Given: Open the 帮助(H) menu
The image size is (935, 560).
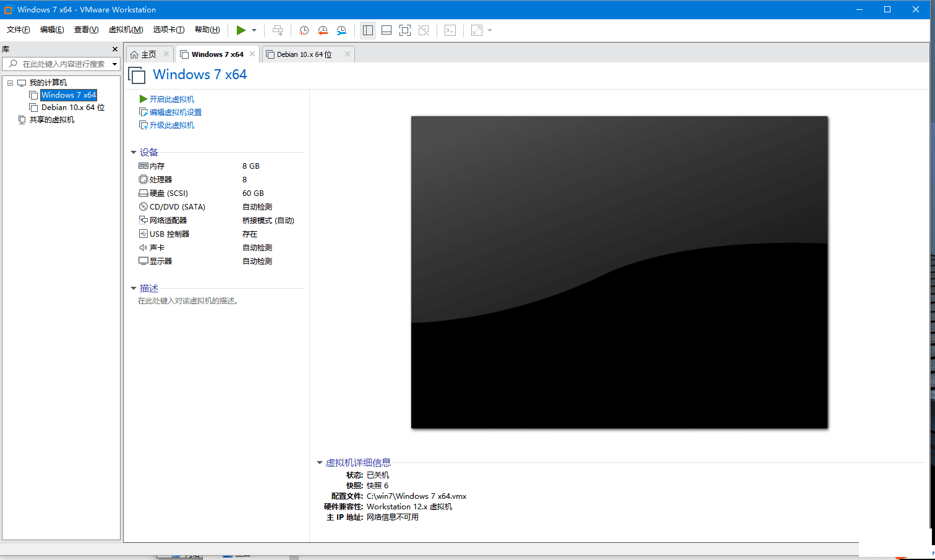Looking at the screenshot, I should click(x=207, y=30).
